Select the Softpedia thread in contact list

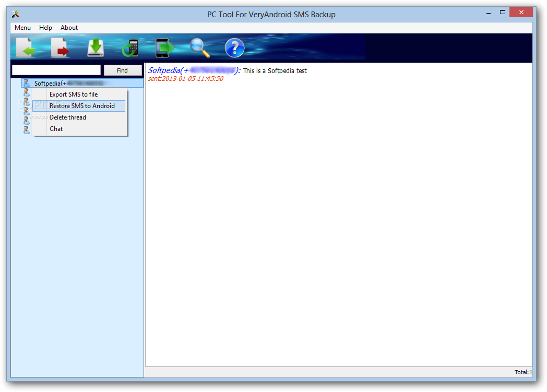[x=82, y=83]
